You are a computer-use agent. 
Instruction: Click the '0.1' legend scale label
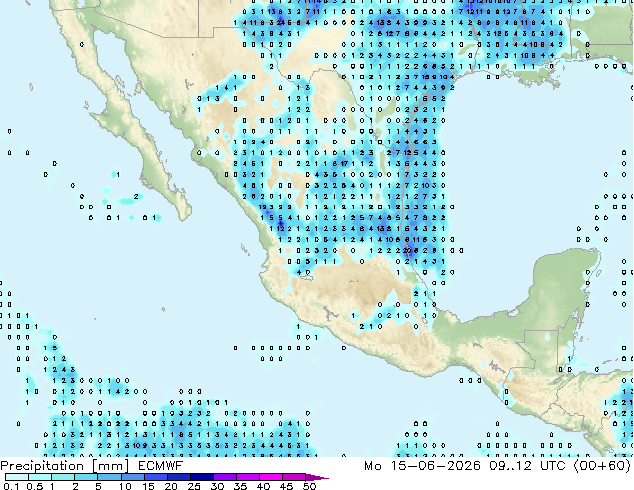(11, 486)
